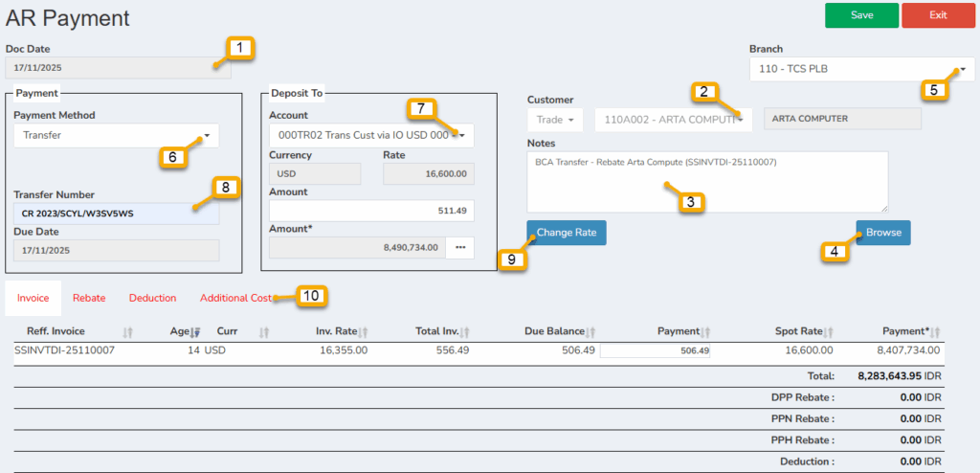The width and height of the screenshot is (980, 473).
Task: Select the Additional Cost tab
Action: point(235,298)
